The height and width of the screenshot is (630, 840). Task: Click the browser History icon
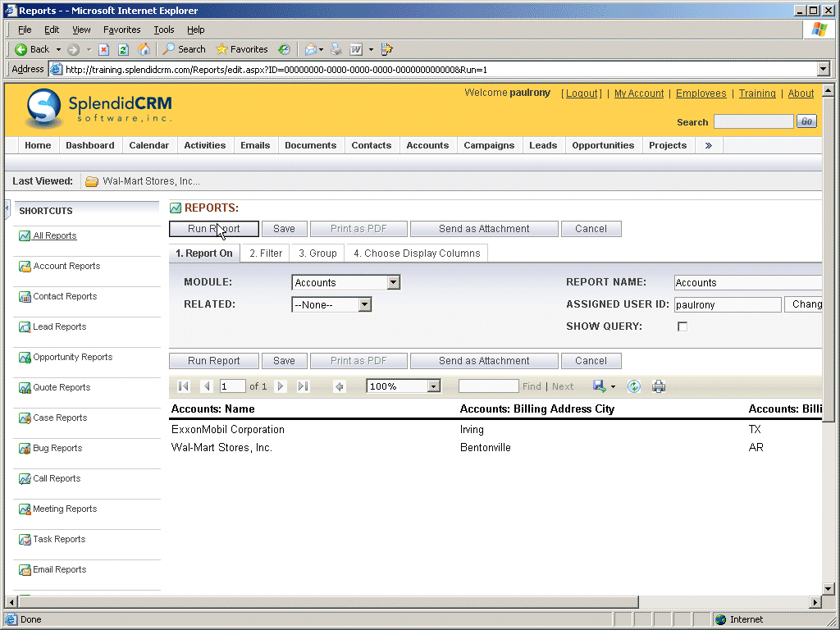tap(284, 49)
